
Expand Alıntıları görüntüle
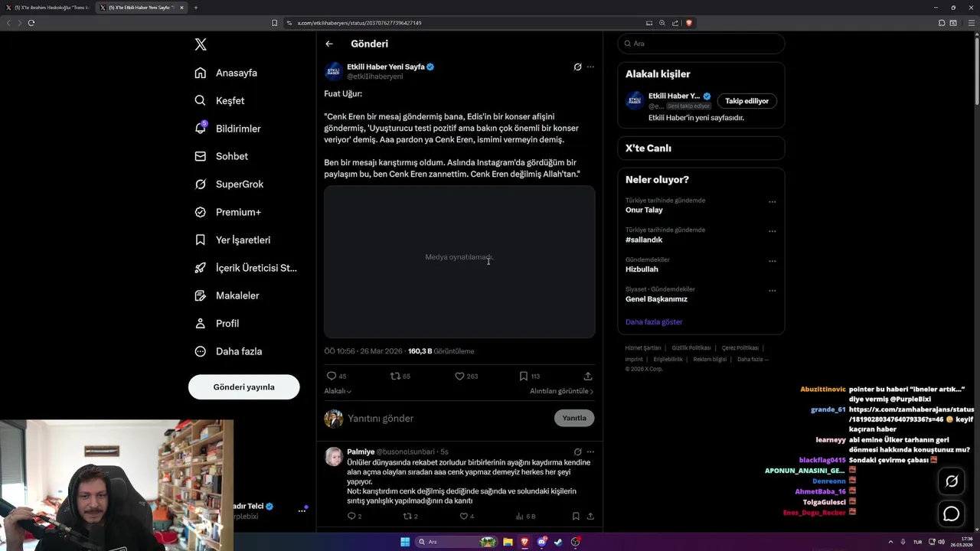click(x=561, y=391)
